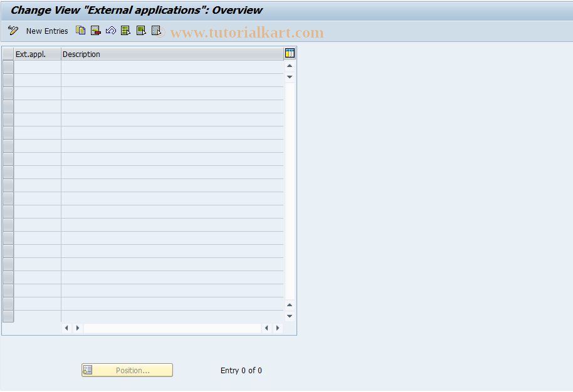This screenshot has height=392, width=573.
Task: Click first row Ext.appl. input cell
Action: tap(37, 67)
